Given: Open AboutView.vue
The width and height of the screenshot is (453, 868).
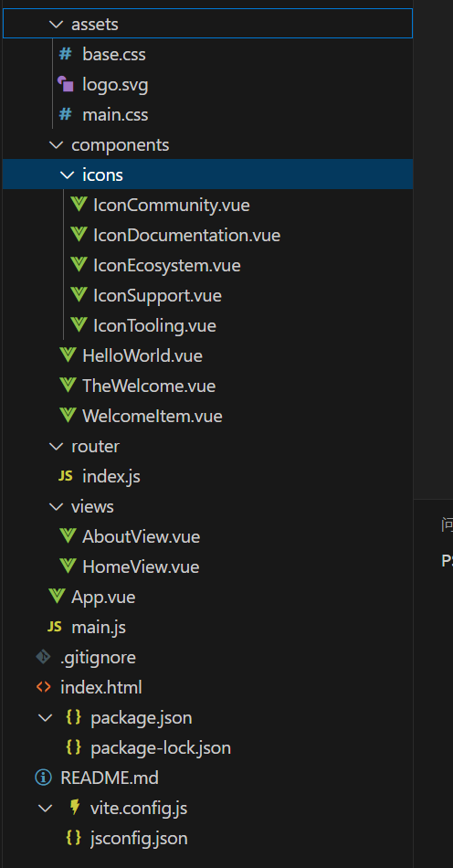Looking at the screenshot, I should pos(141,536).
